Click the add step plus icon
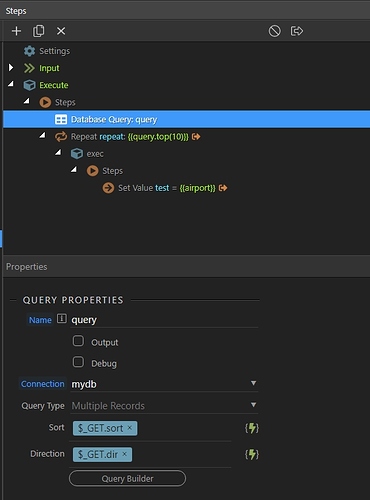This screenshot has height=500, width=370. click(16, 31)
